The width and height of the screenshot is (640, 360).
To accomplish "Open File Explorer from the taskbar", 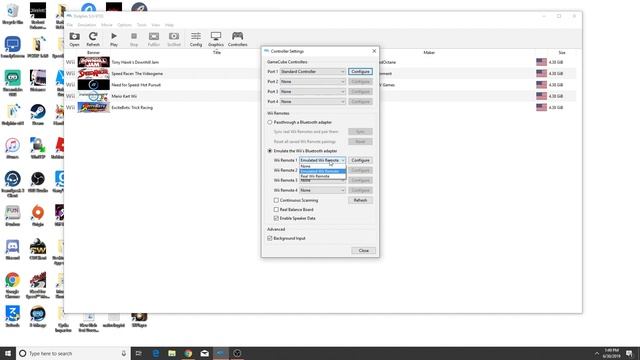I will coord(172,353).
